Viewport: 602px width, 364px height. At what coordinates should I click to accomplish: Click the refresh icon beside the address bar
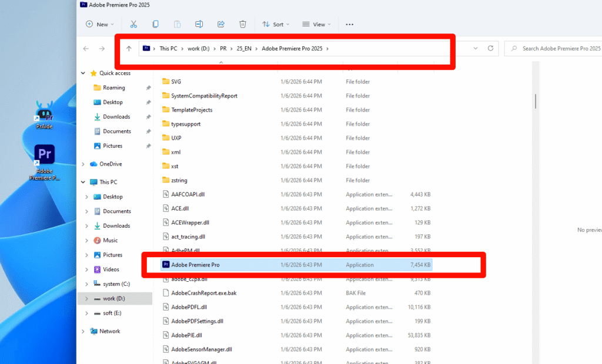click(x=490, y=49)
